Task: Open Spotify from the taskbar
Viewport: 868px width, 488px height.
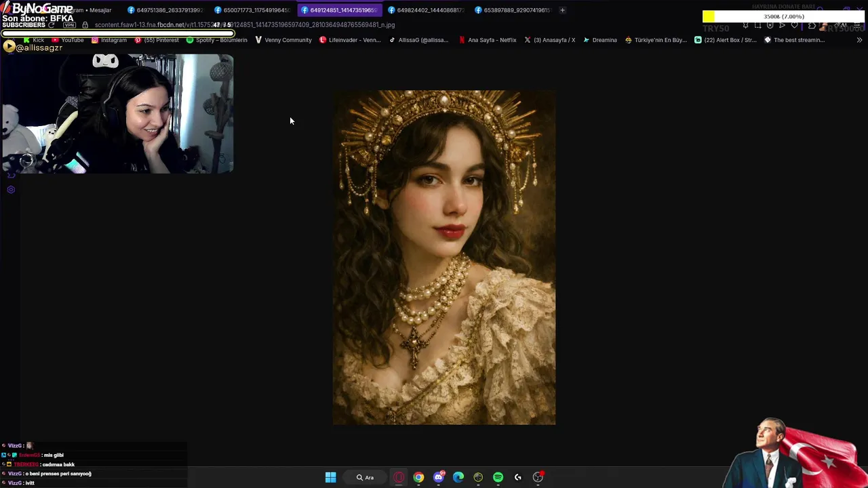Action: [x=498, y=477]
